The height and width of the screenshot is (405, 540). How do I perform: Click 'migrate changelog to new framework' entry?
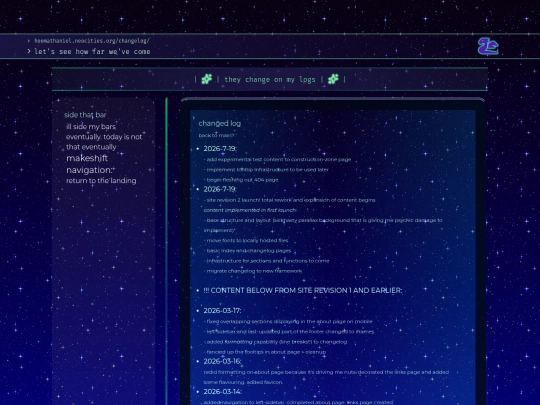pos(253,271)
